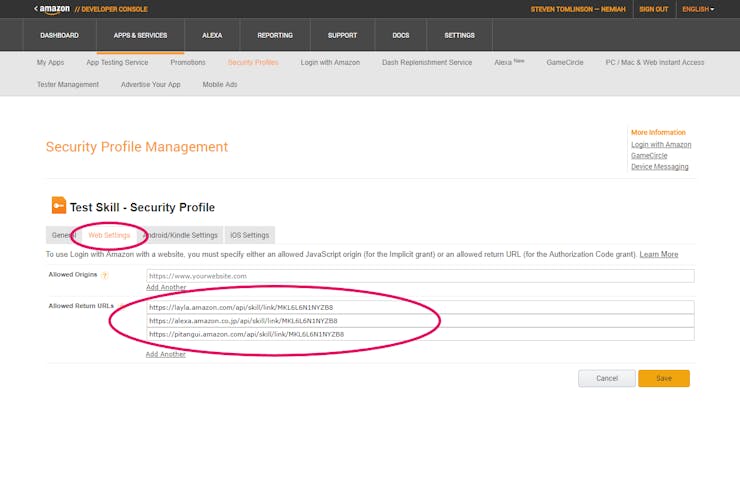Open the Dashboard menu
Viewport: 740px width, 496px height.
tap(59, 35)
